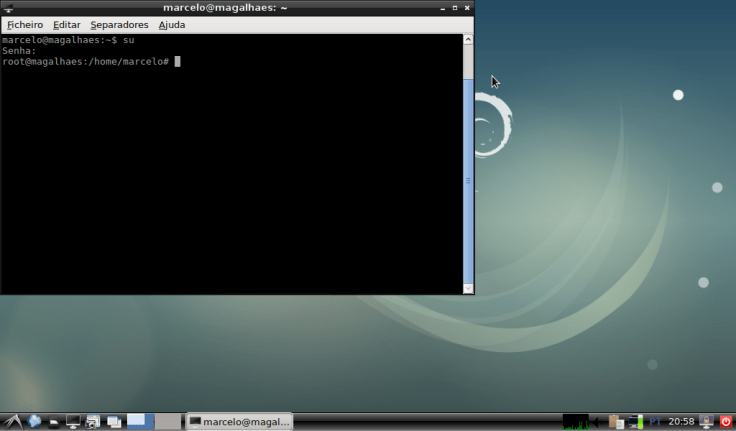Open the LXDE start menu
This screenshot has height=431, width=736.
pyautogui.click(x=12, y=421)
